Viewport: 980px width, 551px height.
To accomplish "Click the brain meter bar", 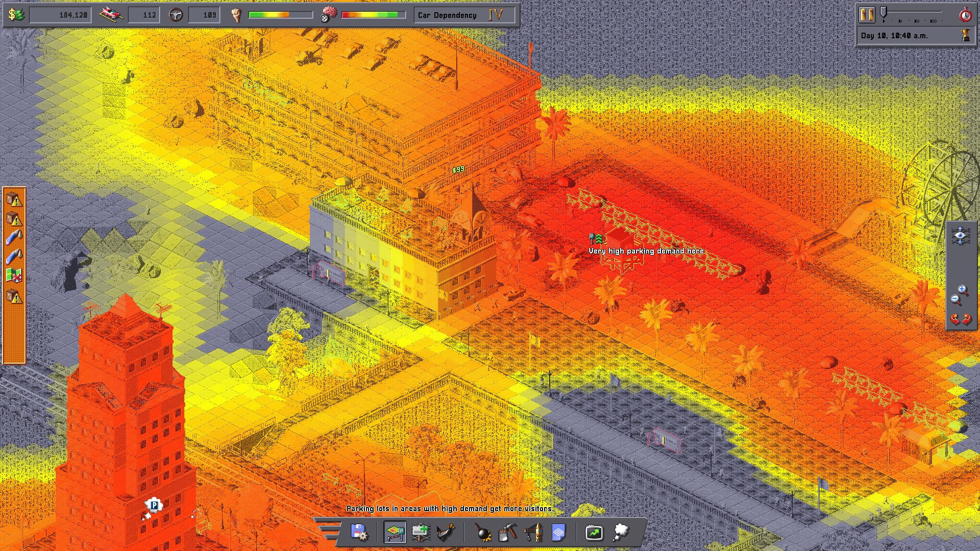I will click(373, 15).
